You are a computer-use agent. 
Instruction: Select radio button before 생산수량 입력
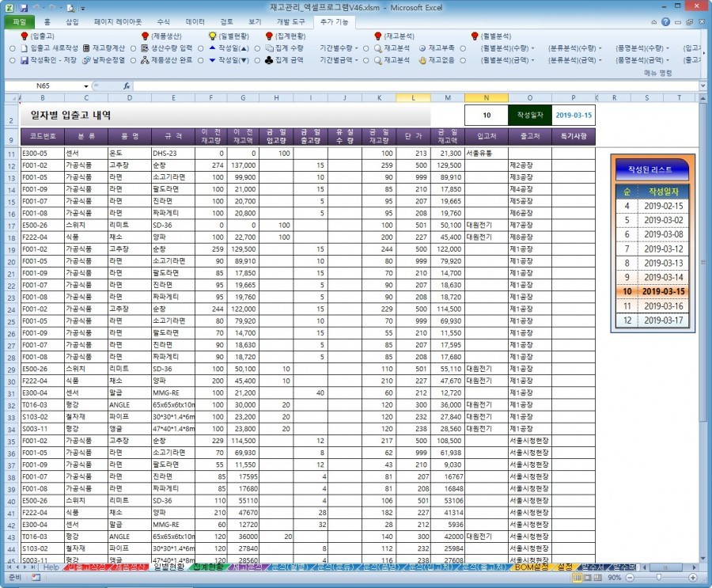click(134, 48)
